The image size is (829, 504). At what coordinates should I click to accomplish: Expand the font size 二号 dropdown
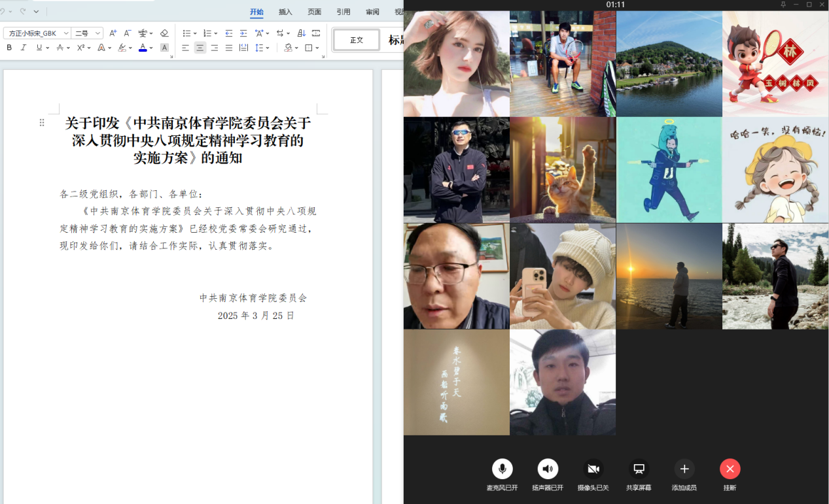98,33
